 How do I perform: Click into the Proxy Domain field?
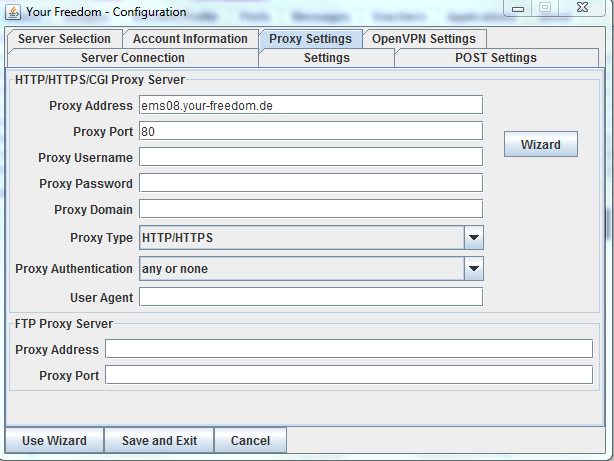tap(311, 209)
